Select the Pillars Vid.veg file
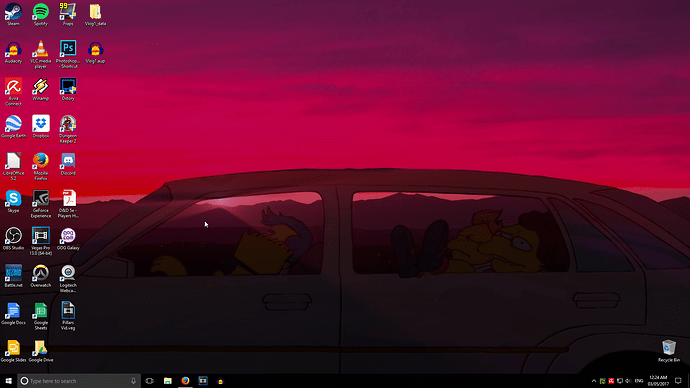The height and width of the screenshot is (388, 690). click(x=68, y=316)
